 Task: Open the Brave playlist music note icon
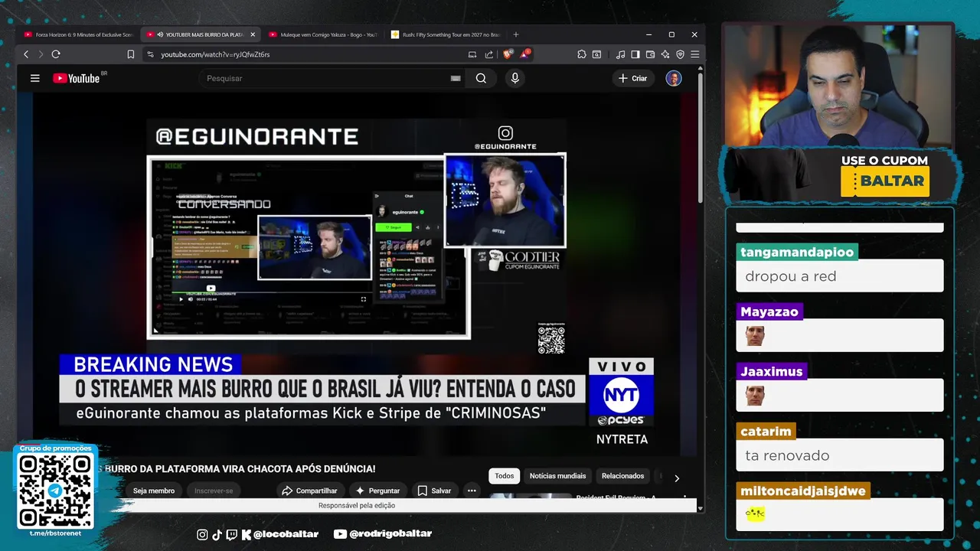621,54
